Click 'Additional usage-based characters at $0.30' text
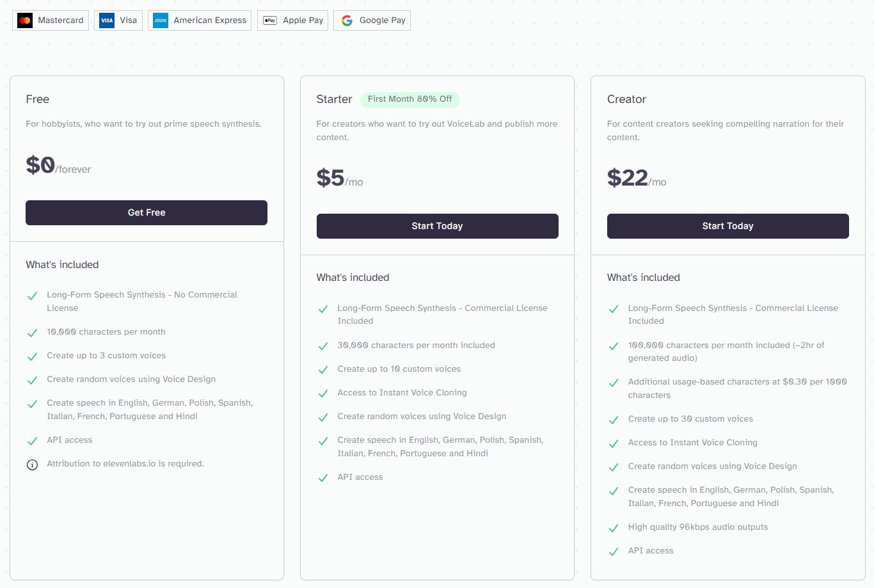The image size is (874, 588). 738,388
